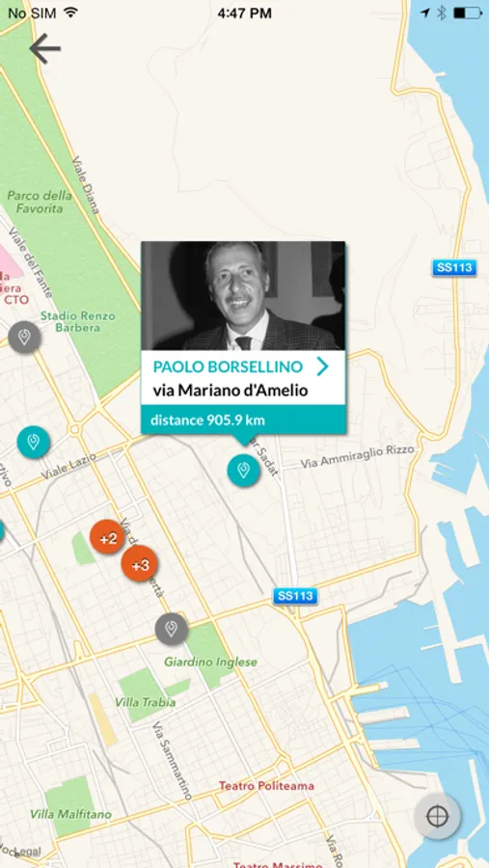The width and height of the screenshot is (489, 868).
Task: Tap the lower SS113 road shield
Action: coord(296,596)
